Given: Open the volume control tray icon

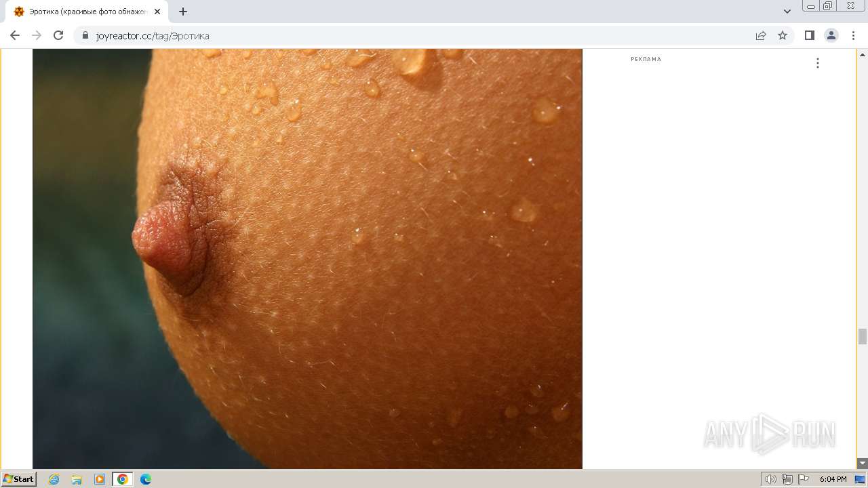Looking at the screenshot, I should (770, 479).
